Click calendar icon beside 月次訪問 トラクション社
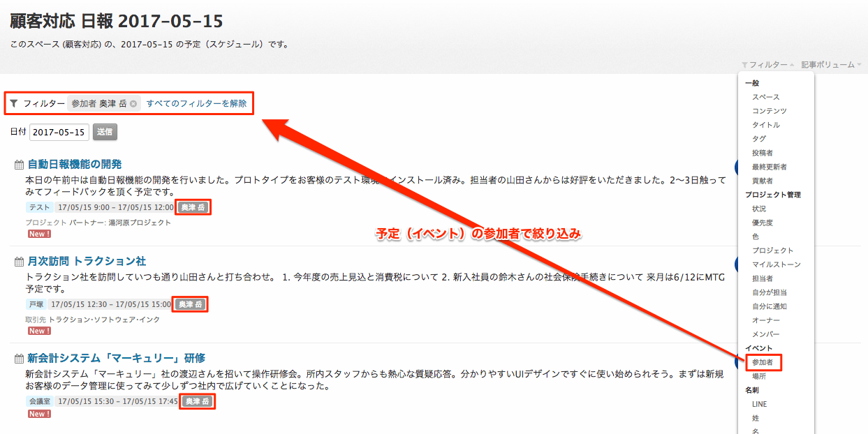868x434 pixels. (19, 262)
